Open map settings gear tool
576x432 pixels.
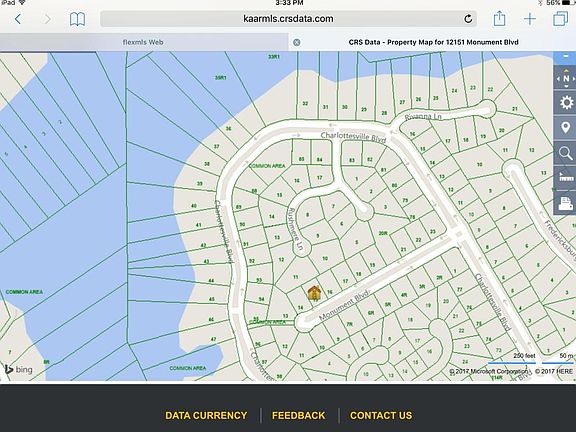[x=566, y=102]
